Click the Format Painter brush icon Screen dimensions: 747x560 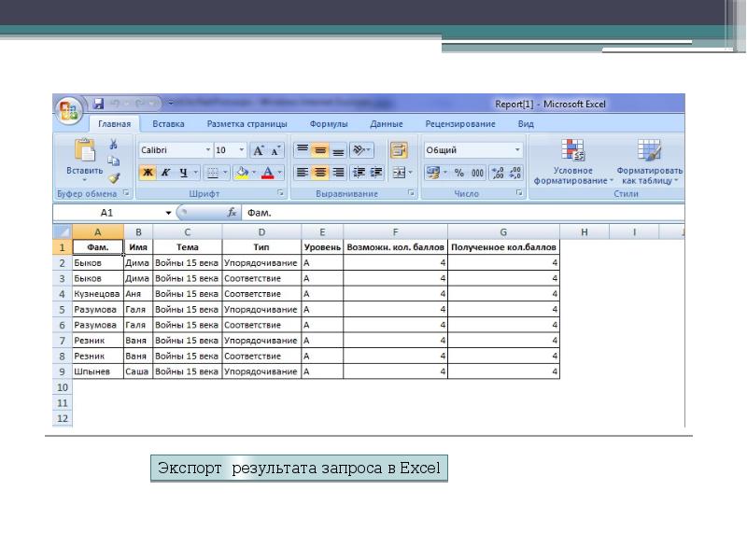coord(114,176)
